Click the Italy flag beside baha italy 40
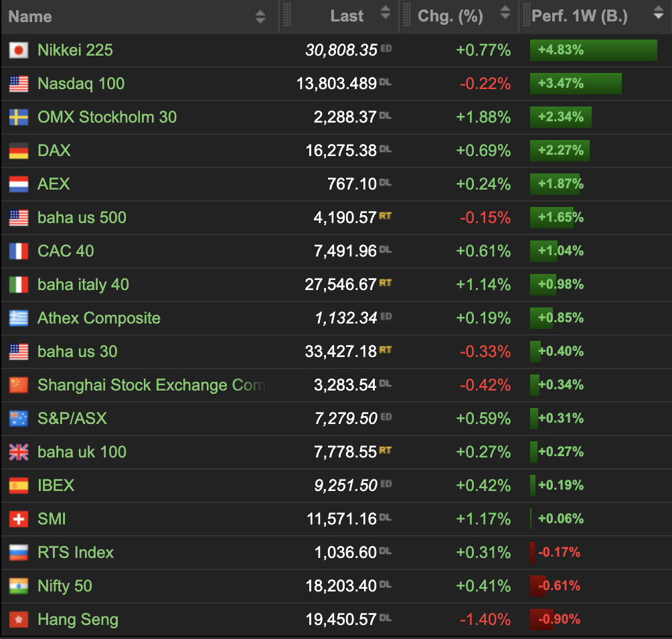 tap(19, 284)
